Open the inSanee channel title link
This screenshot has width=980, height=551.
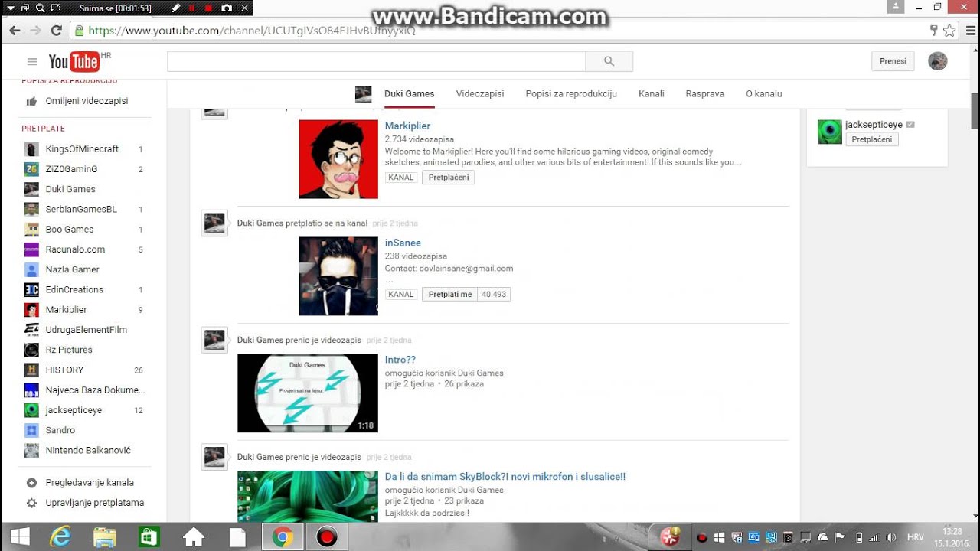(x=403, y=243)
